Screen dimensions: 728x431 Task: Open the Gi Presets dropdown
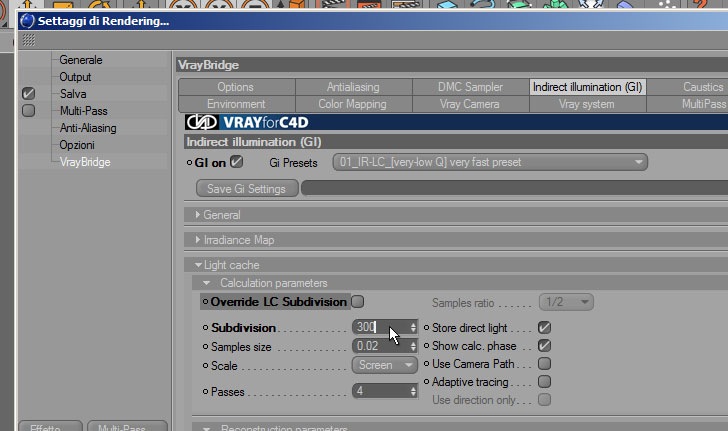pyautogui.click(x=490, y=162)
